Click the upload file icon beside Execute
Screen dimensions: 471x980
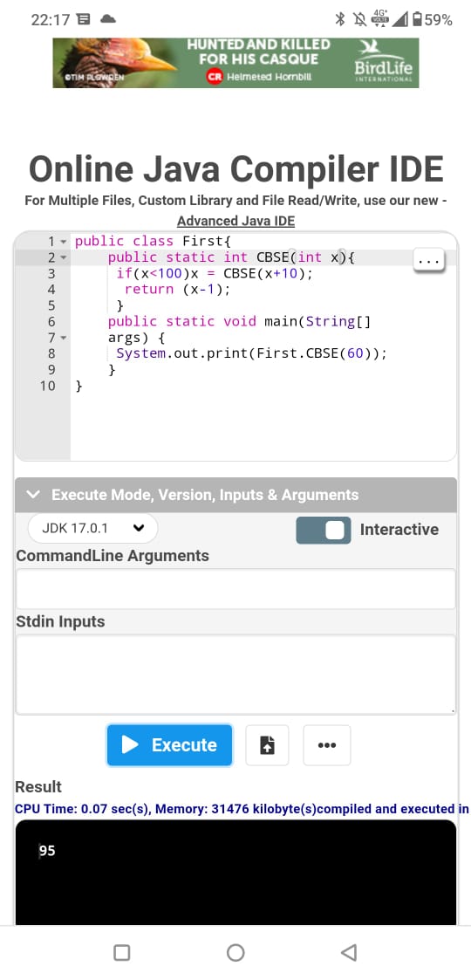coord(267,745)
